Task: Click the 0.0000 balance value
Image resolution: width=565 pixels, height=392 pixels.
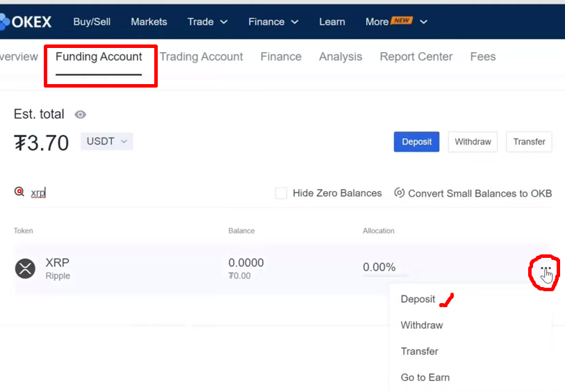Action: (x=246, y=263)
